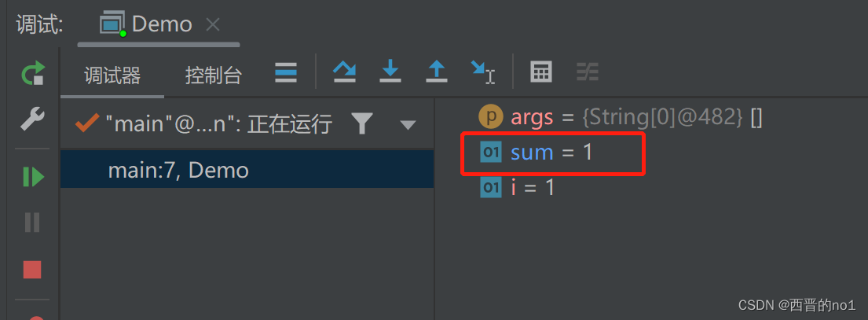The width and height of the screenshot is (868, 320).
Task: Resume program execution
Action: [33, 177]
